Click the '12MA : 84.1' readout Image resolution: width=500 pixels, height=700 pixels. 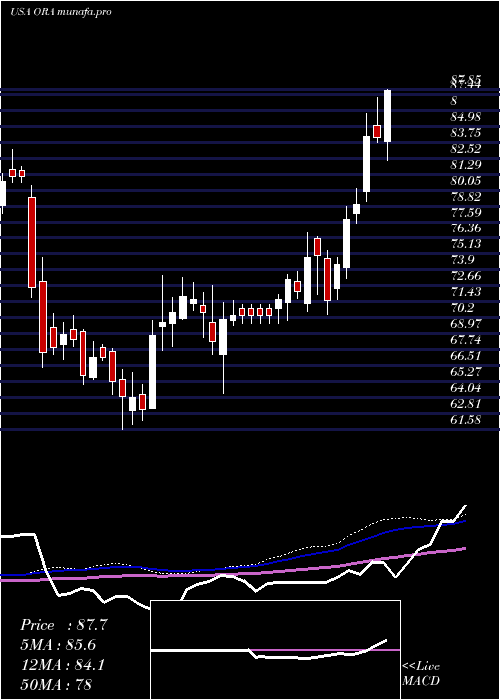[62, 665]
